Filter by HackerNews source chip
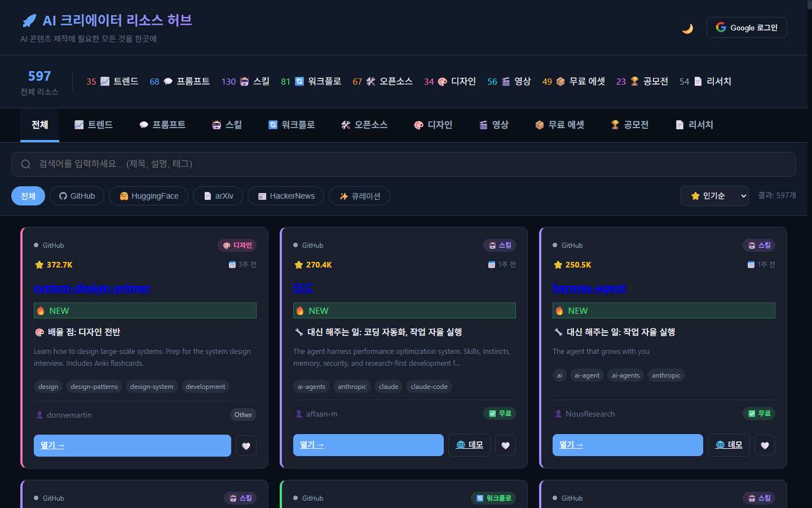 286,196
